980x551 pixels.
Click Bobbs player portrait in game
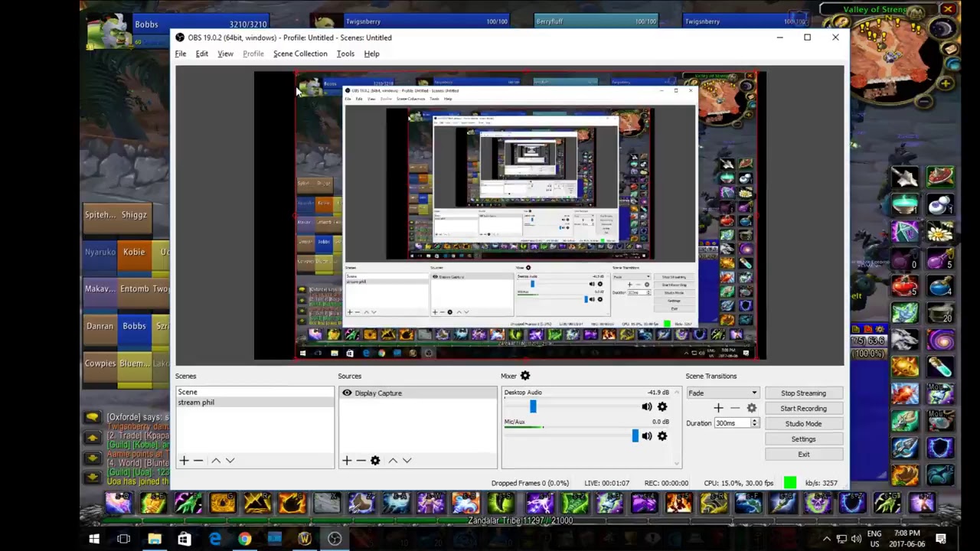point(107,32)
